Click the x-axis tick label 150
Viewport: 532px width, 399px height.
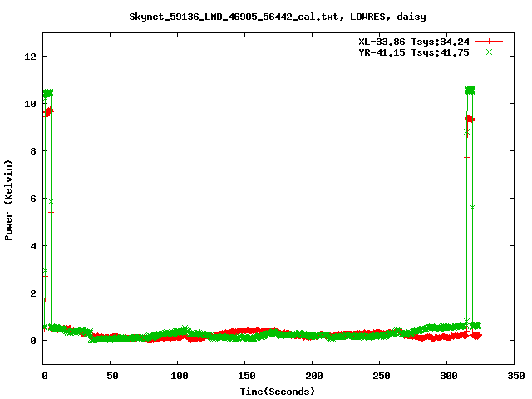pos(247,376)
